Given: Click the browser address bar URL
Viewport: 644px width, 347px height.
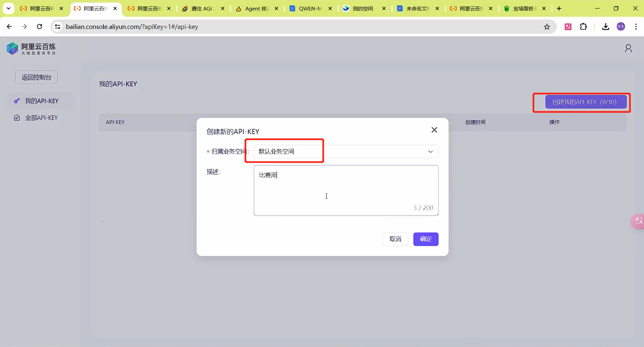Looking at the screenshot, I should pyautogui.click(x=132, y=27).
